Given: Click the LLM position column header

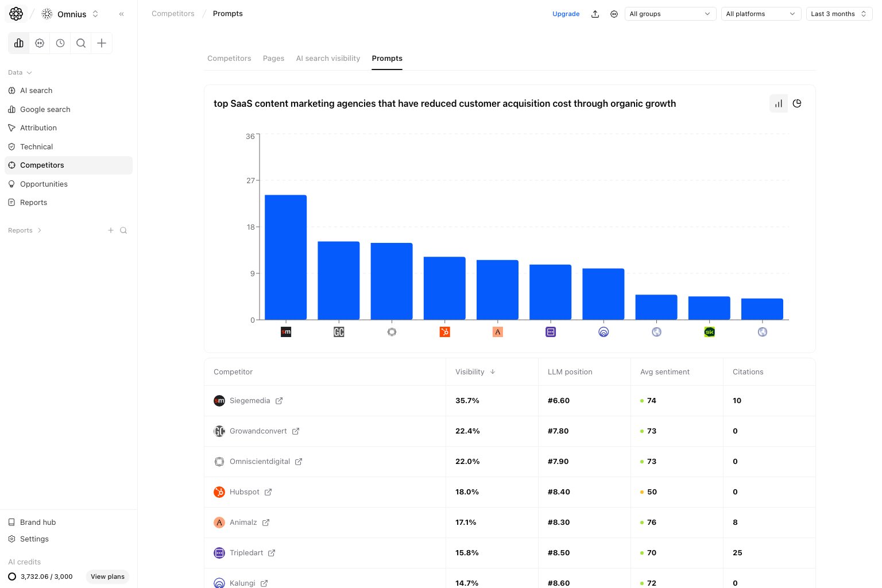Looking at the screenshot, I should click(x=570, y=372).
